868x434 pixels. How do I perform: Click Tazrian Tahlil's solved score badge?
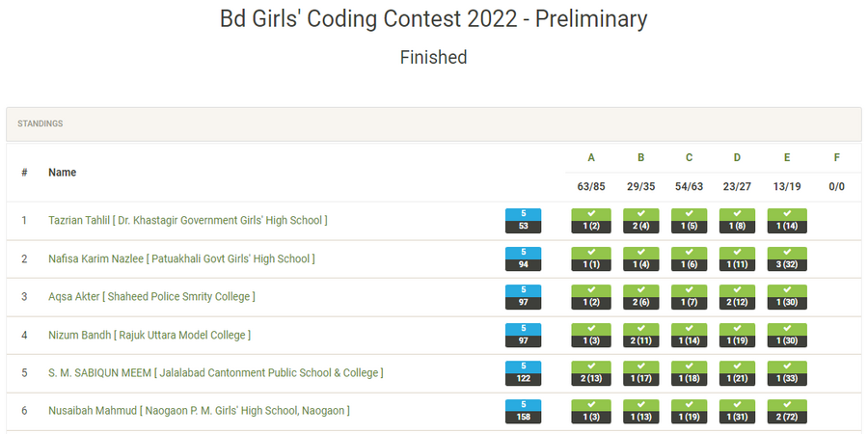[x=523, y=214]
